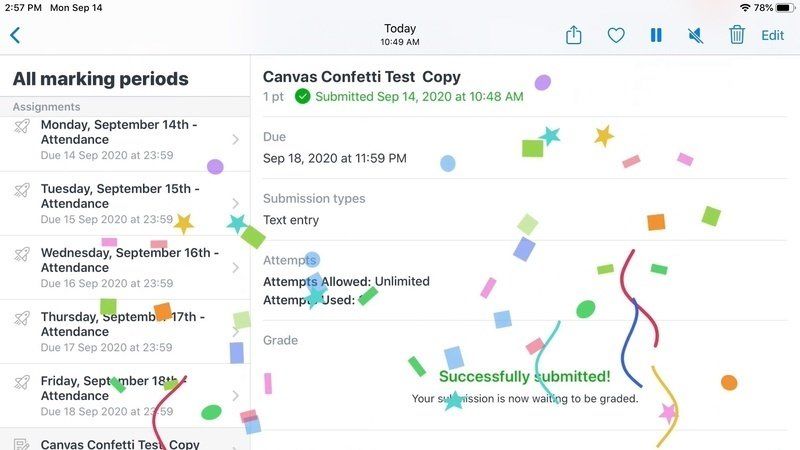The height and width of the screenshot is (450, 800).
Task: Tap the green submitted checkmark icon
Action: coord(303,97)
